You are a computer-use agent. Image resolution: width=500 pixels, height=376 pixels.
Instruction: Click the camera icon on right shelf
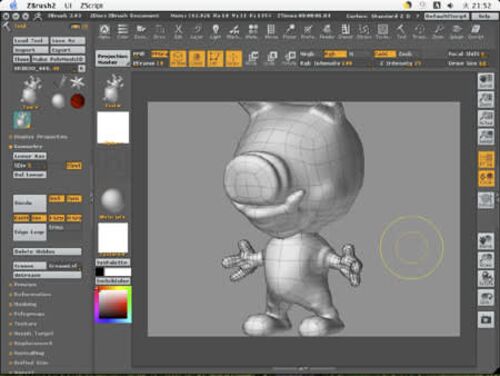pyautogui.click(x=486, y=320)
